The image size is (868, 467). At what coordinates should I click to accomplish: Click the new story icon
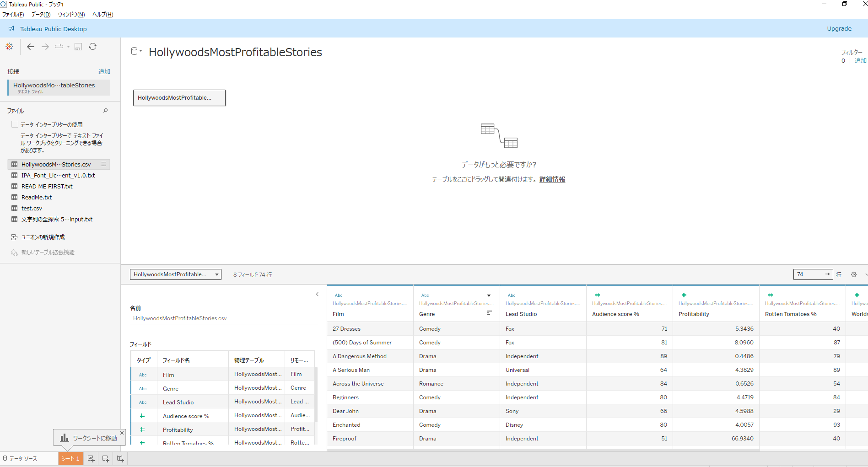(x=120, y=459)
